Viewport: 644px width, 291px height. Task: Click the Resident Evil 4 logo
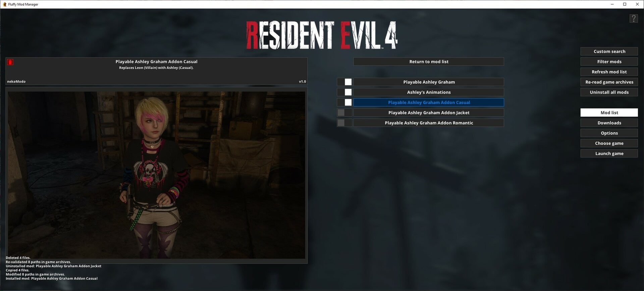point(322,35)
